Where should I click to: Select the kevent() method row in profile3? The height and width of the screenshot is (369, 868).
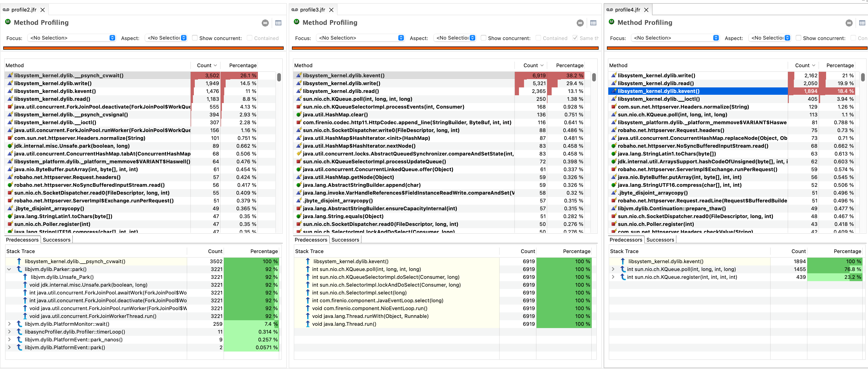(x=343, y=75)
